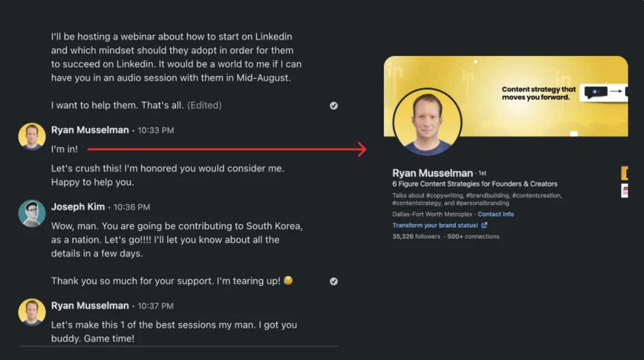Open Ryan Musselman's large profile photo
The image size is (644, 360).
click(427, 121)
